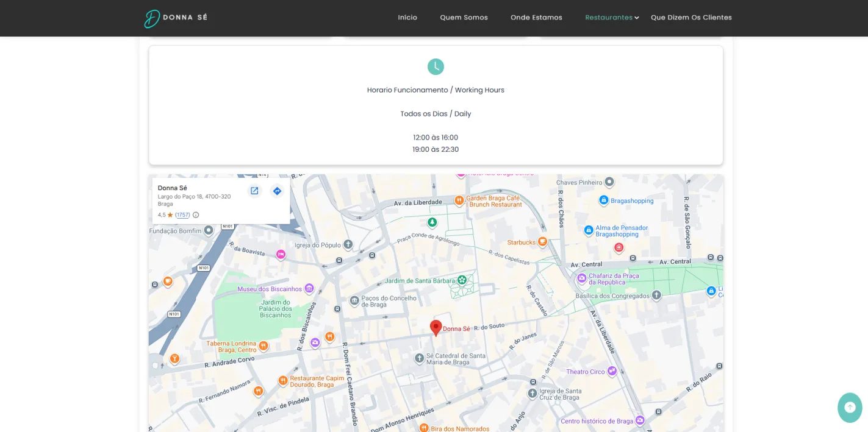
Task: Click the Donna Sé logo in header
Action: pyautogui.click(x=176, y=18)
